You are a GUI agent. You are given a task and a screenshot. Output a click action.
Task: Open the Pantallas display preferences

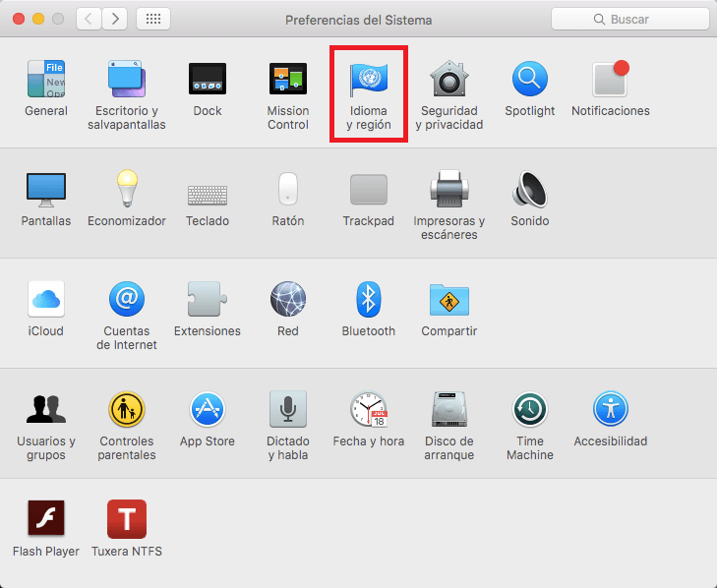click(x=45, y=190)
